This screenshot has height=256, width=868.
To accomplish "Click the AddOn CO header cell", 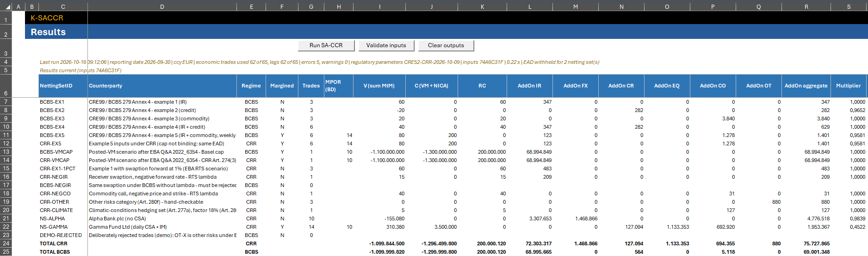I will (x=713, y=86).
